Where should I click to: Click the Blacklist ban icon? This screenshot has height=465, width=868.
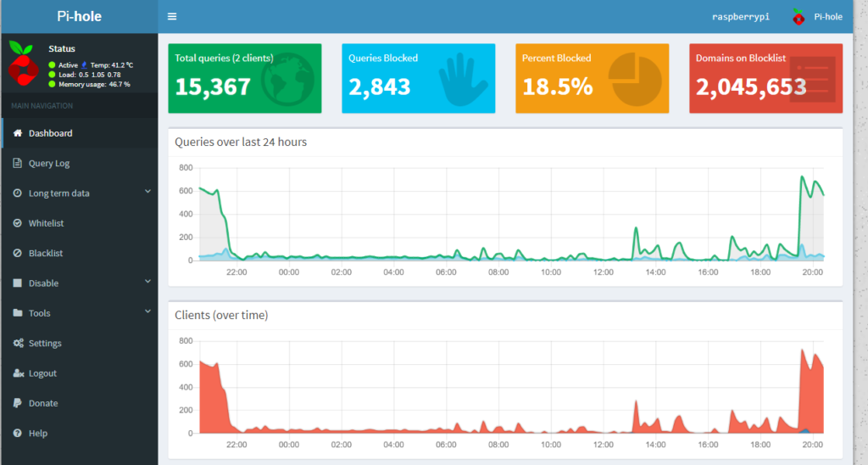click(18, 253)
